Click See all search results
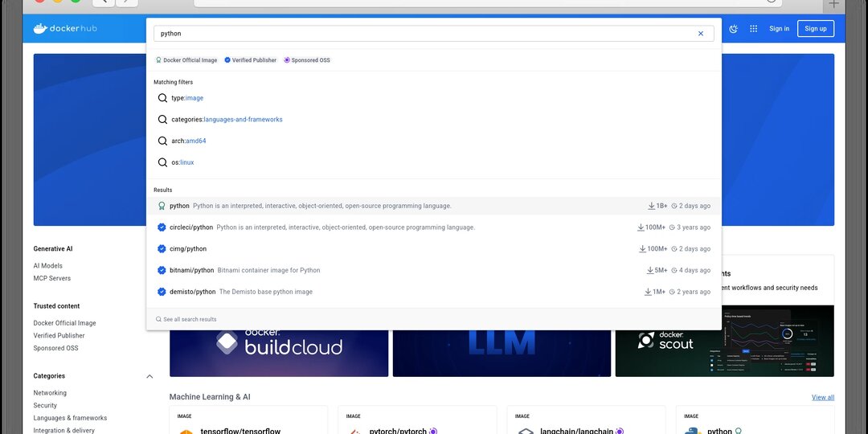The width and height of the screenshot is (868, 434). coord(186,319)
